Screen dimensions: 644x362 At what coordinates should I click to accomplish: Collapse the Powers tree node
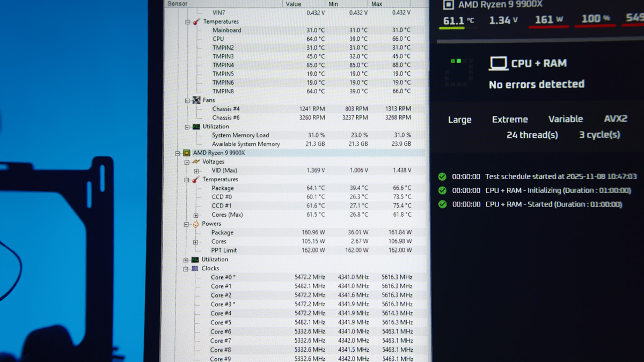[x=186, y=224]
